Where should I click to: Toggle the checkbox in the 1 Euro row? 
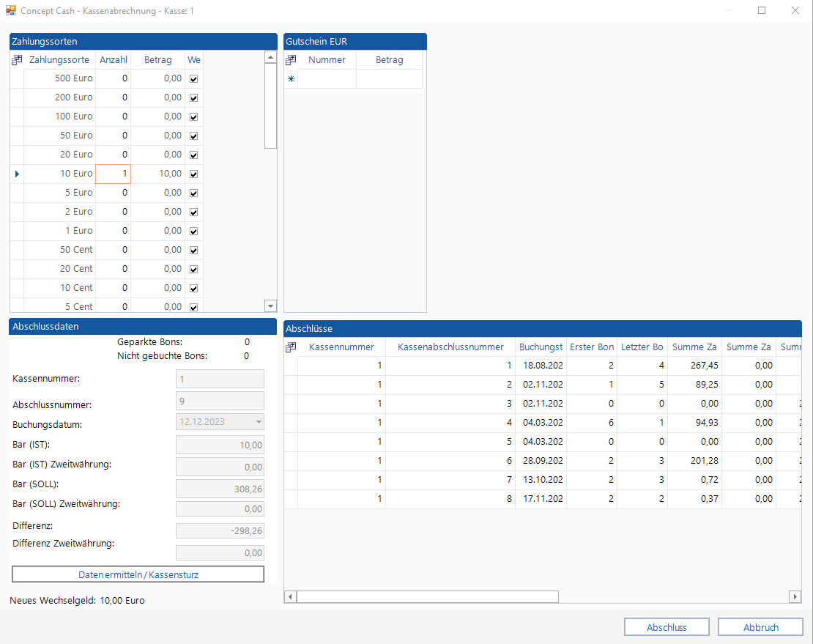(194, 231)
